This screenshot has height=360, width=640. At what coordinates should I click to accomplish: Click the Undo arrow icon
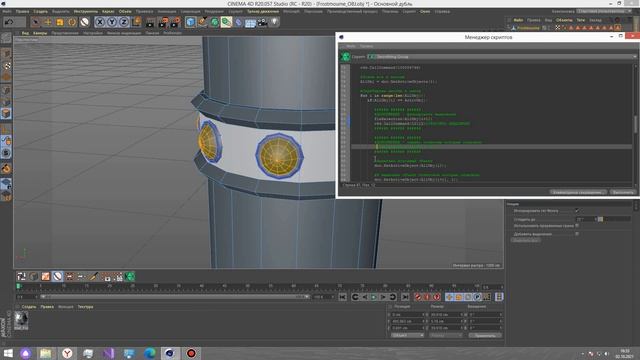[x=9, y=22]
